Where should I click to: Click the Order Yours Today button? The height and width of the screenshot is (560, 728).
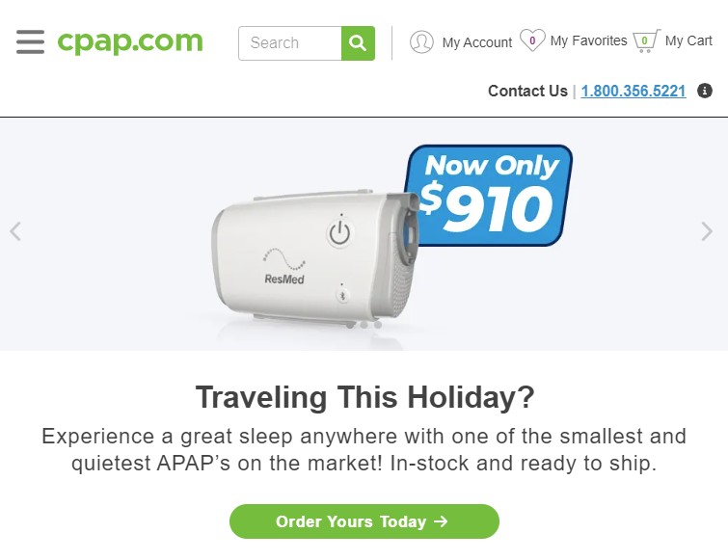(x=364, y=521)
